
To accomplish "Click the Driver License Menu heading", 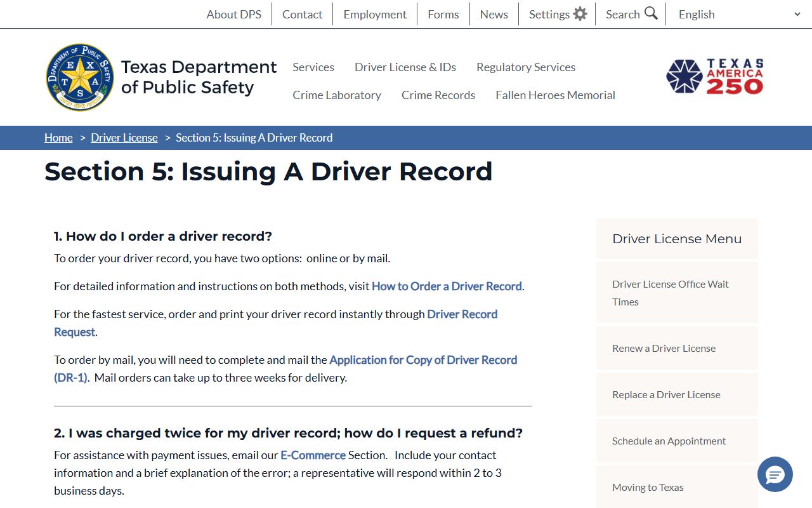I will point(677,239).
